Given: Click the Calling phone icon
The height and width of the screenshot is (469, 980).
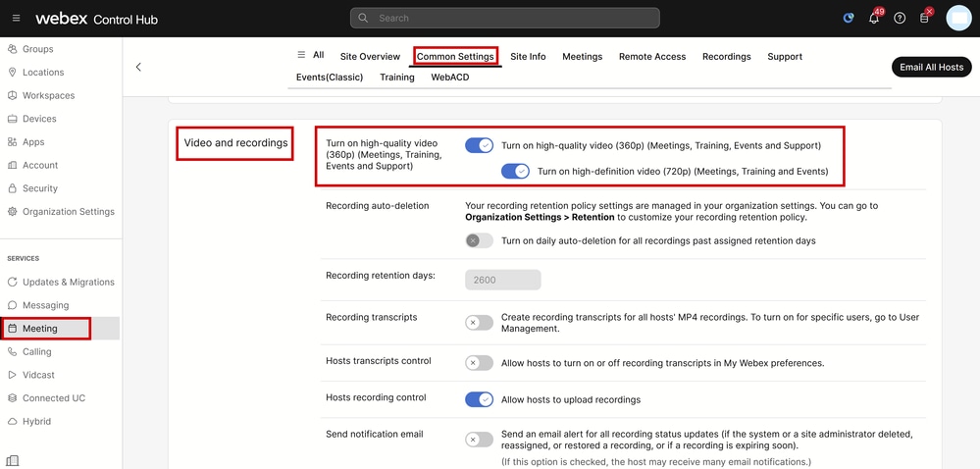Looking at the screenshot, I should point(12,351).
